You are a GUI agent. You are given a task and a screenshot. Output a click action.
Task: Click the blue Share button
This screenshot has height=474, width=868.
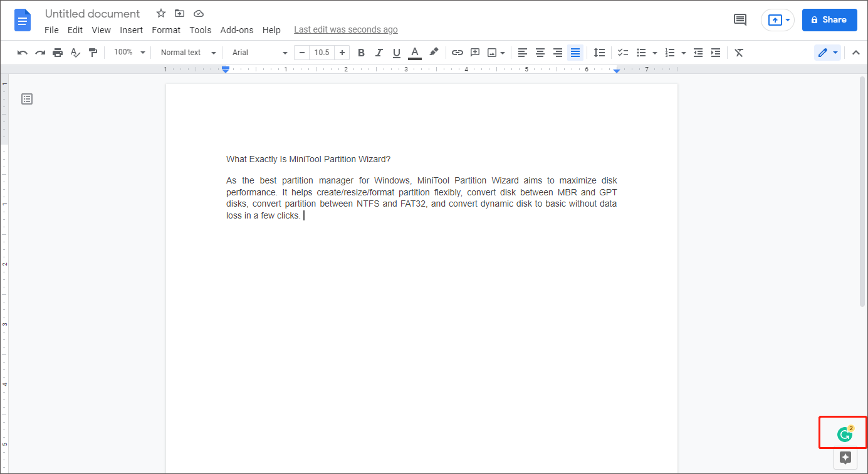(829, 20)
